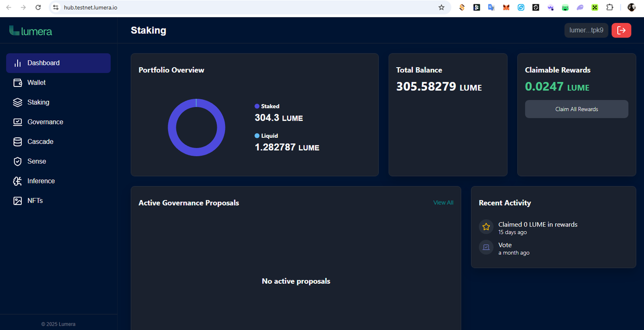This screenshot has height=330, width=644.
Task: Open View All governance proposals
Action: coord(443,203)
